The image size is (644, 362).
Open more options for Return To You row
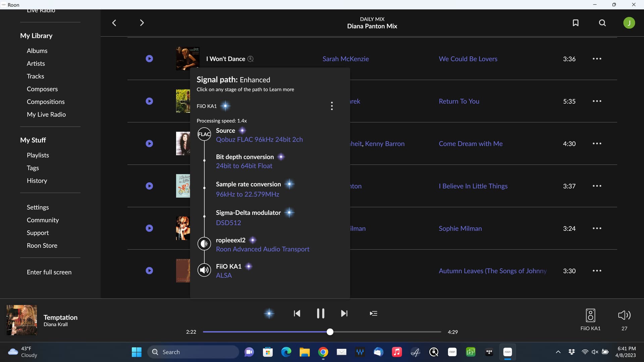point(597,101)
